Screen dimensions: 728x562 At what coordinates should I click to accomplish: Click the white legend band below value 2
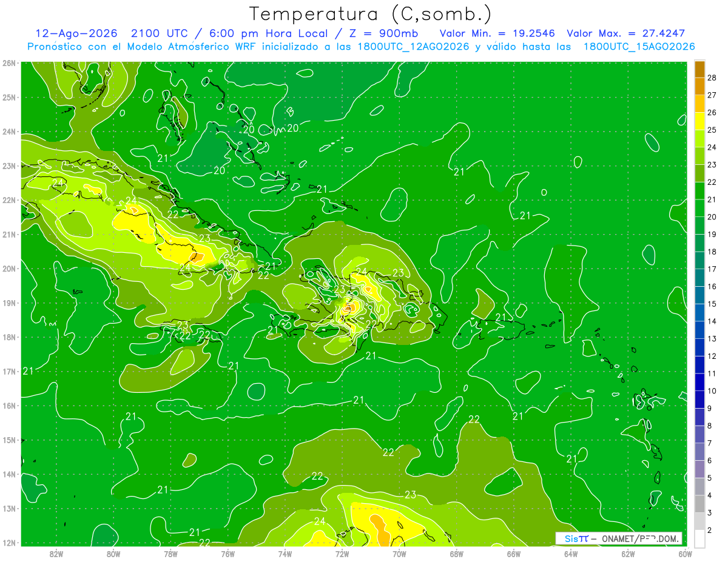[x=699, y=539]
